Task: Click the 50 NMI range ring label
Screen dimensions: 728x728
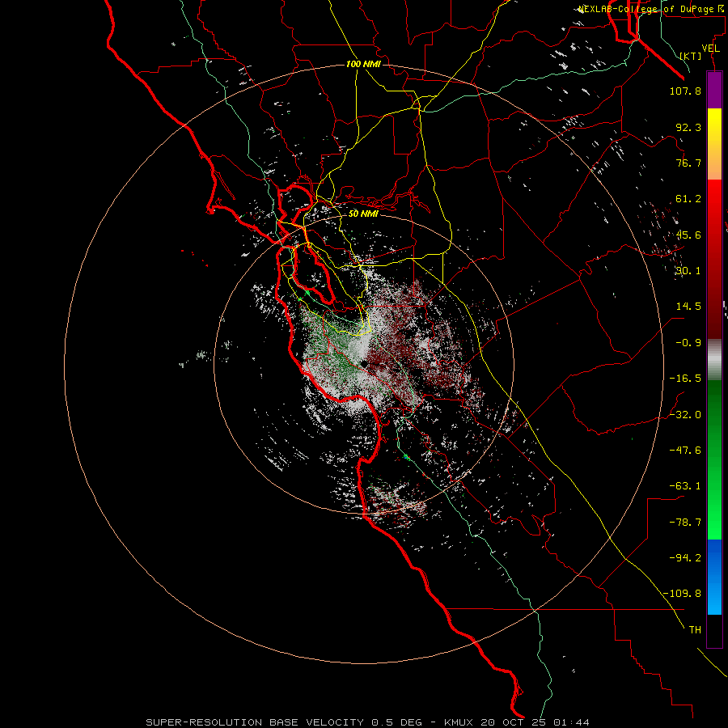Action: pos(363,214)
